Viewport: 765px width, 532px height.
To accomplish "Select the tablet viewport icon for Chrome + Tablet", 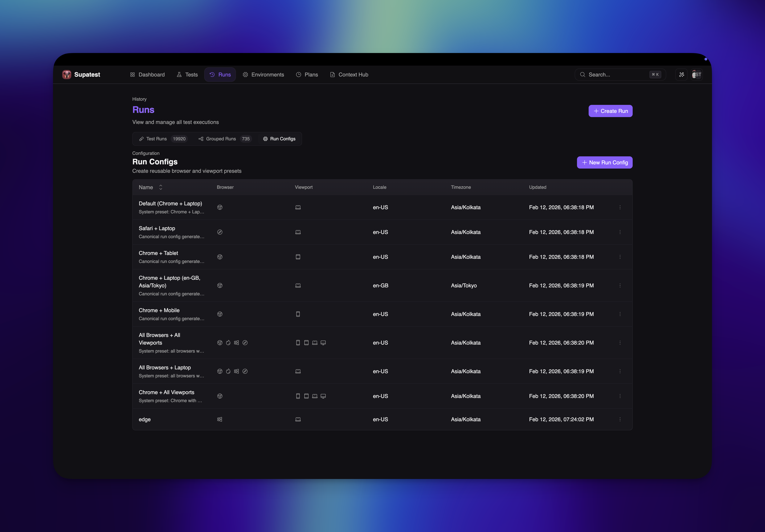I will tap(298, 257).
